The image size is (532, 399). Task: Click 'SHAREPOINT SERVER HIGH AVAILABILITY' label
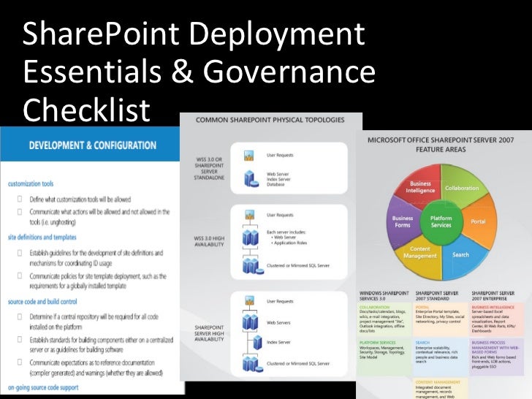pyautogui.click(x=209, y=333)
